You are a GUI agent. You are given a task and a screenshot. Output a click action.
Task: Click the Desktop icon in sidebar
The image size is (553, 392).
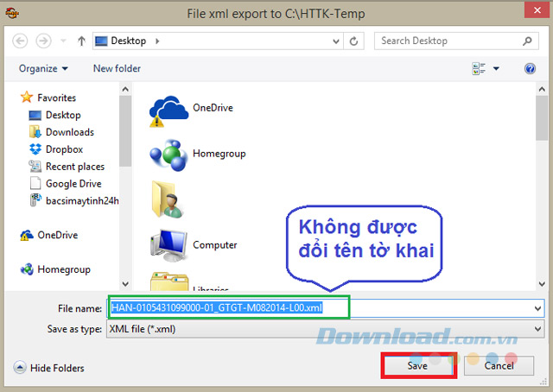(35, 115)
